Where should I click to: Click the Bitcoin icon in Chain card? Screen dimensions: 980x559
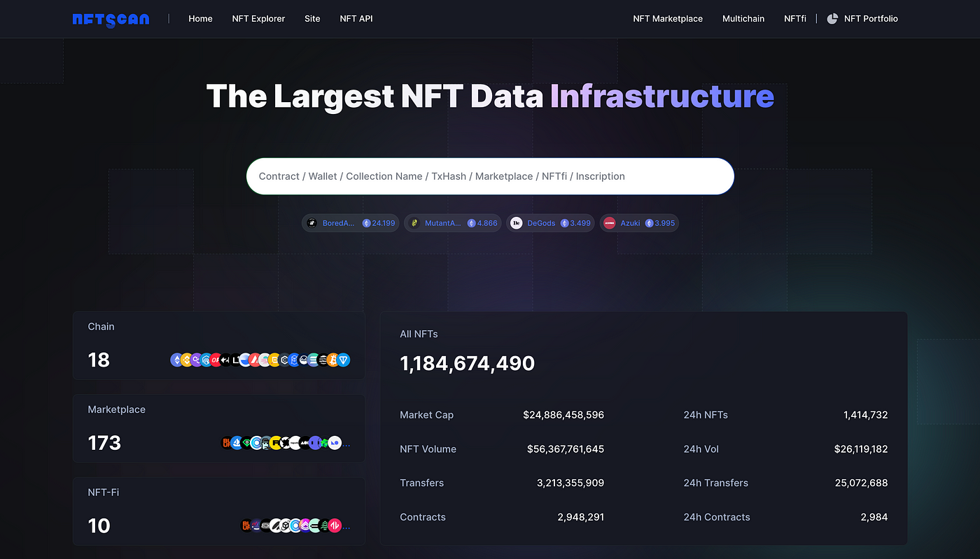tap(332, 360)
